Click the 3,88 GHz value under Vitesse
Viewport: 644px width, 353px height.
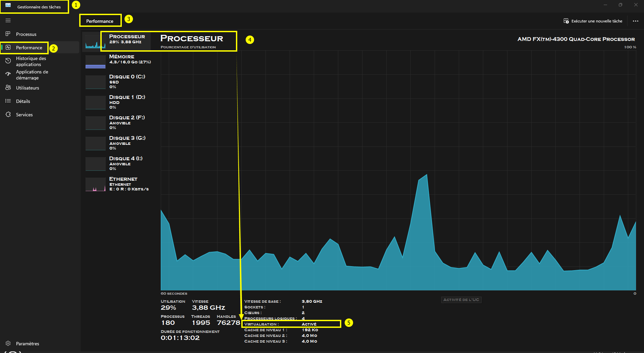[x=208, y=308]
